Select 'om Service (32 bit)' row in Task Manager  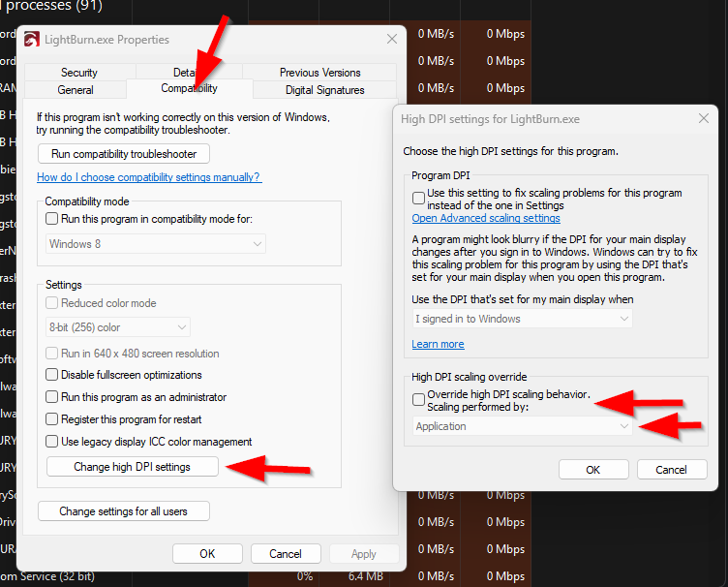(x=46, y=576)
